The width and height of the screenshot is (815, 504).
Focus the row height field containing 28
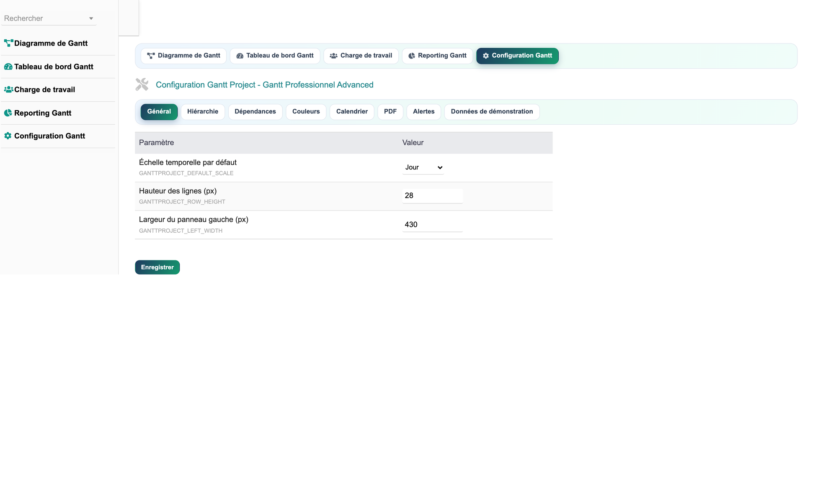[x=433, y=196]
